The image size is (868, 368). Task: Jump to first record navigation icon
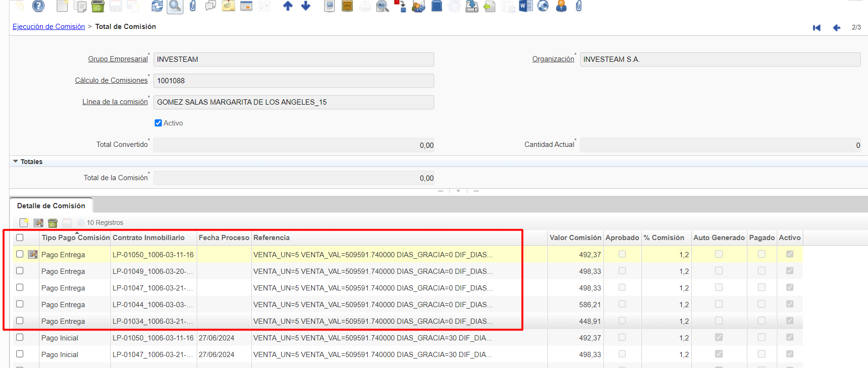click(x=817, y=28)
